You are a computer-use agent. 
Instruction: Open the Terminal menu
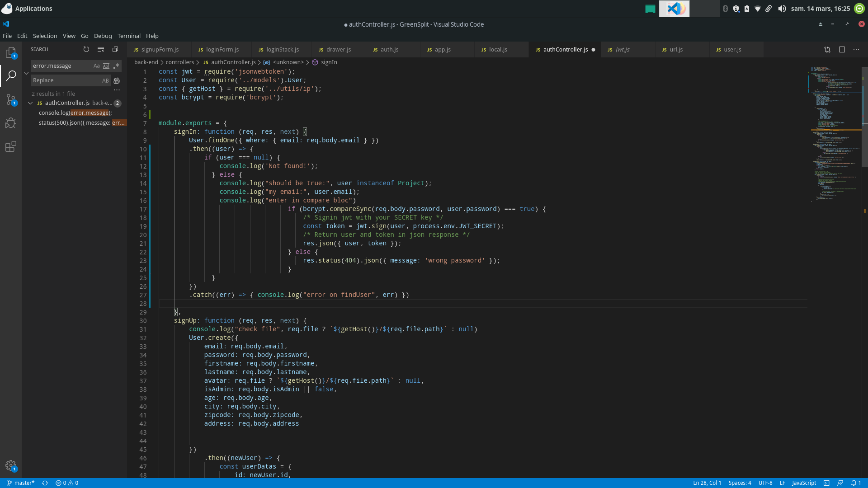click(129, 36)
